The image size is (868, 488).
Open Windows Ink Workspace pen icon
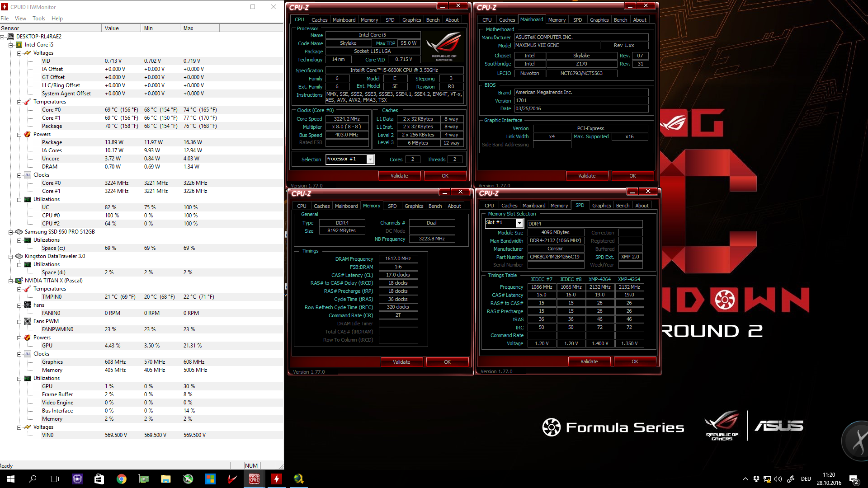pos(791,479)
